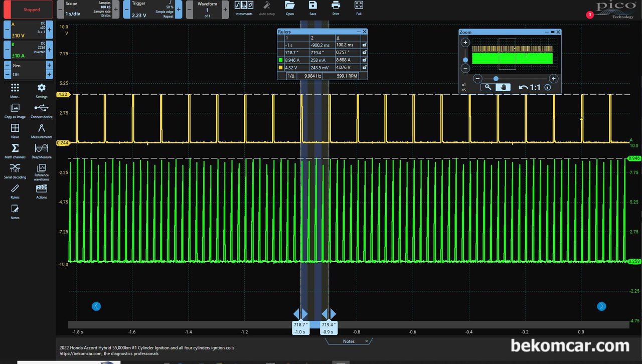Toggle lock on the 8.946 A ruler row
642x364 pixels.
pos(364,60)
